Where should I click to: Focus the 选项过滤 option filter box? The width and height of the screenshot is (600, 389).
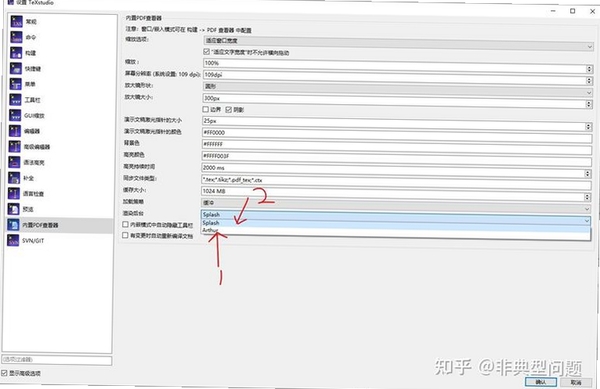[57, 360]
